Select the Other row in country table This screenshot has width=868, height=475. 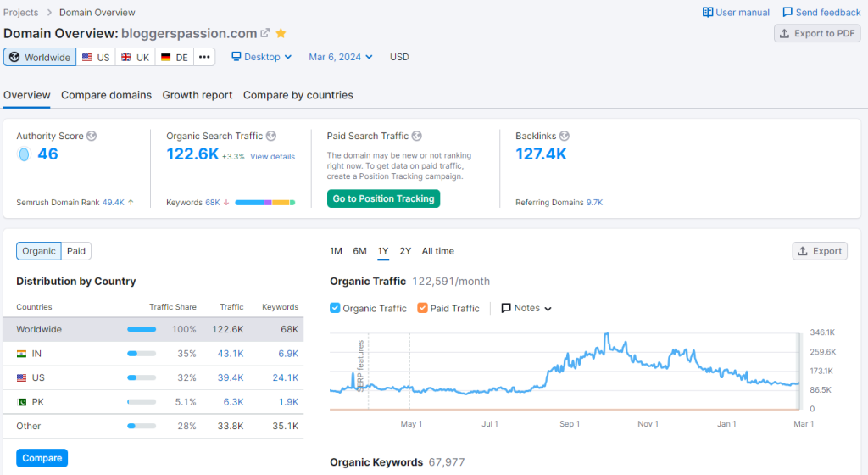pyautogui.click(x=153, y=427)
